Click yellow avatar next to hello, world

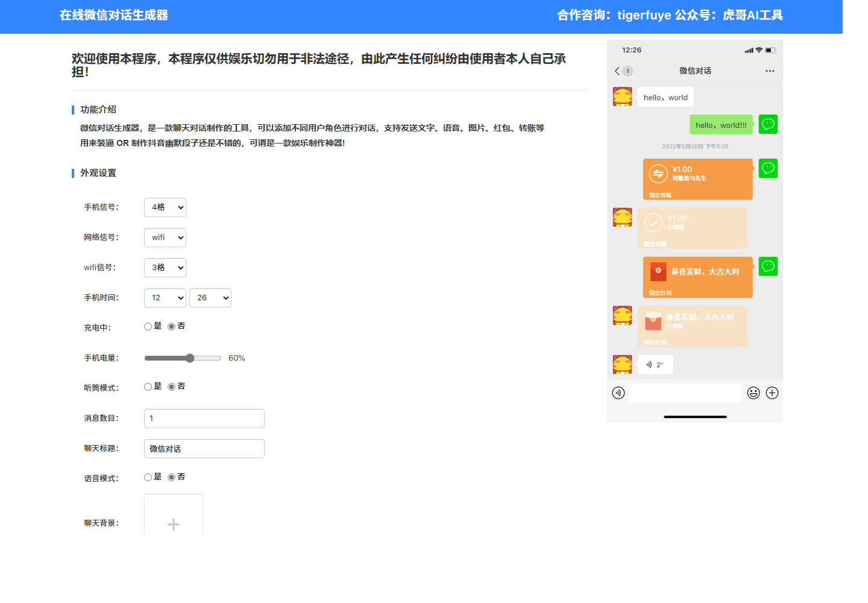coord(623,96)
